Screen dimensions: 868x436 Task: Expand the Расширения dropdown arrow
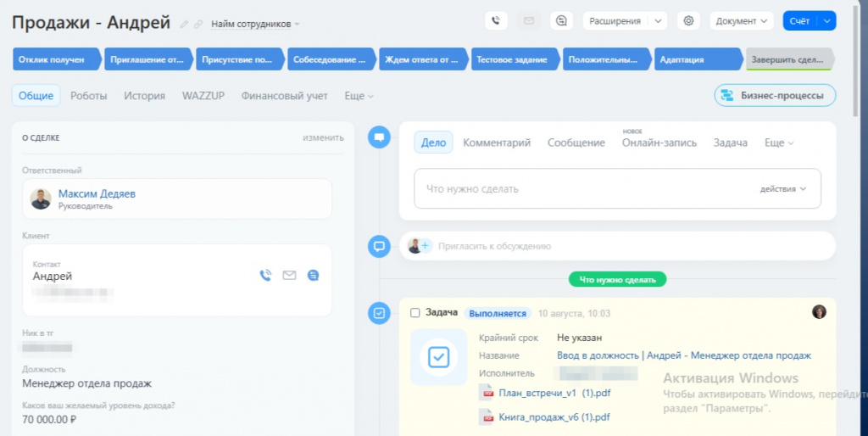point(658,21)
